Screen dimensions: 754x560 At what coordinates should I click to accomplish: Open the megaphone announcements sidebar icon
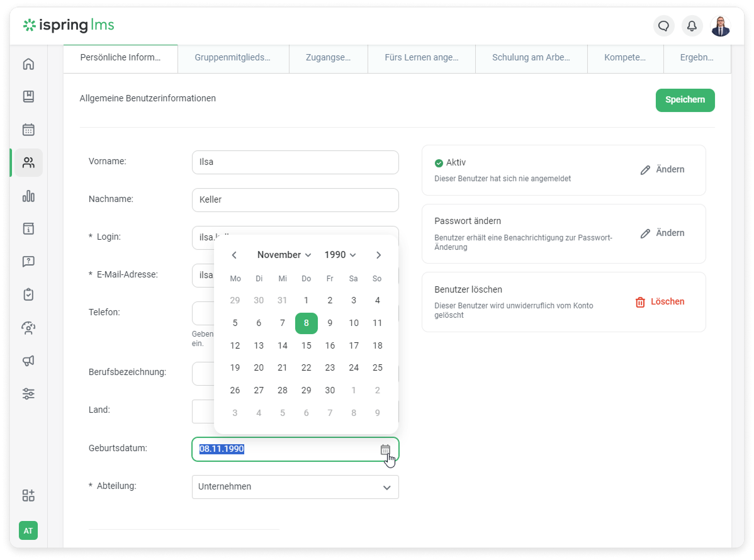(x=28, y=361)
